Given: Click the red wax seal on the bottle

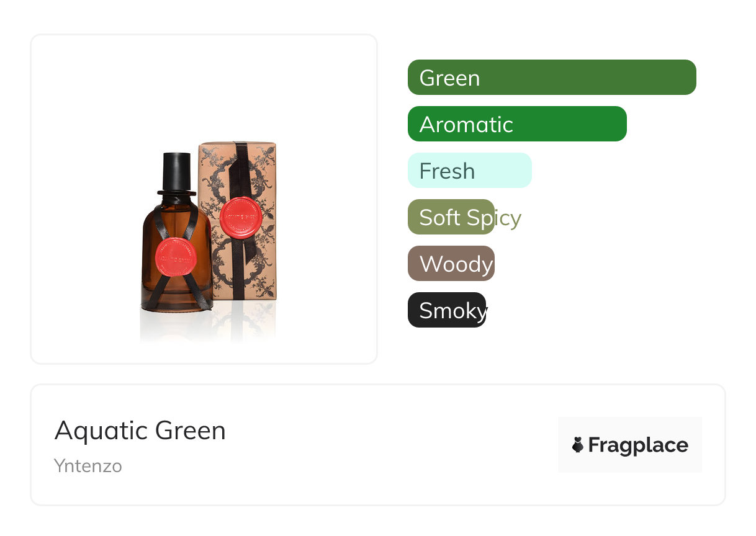Looking at the screenshot, I should click(176, 257).
